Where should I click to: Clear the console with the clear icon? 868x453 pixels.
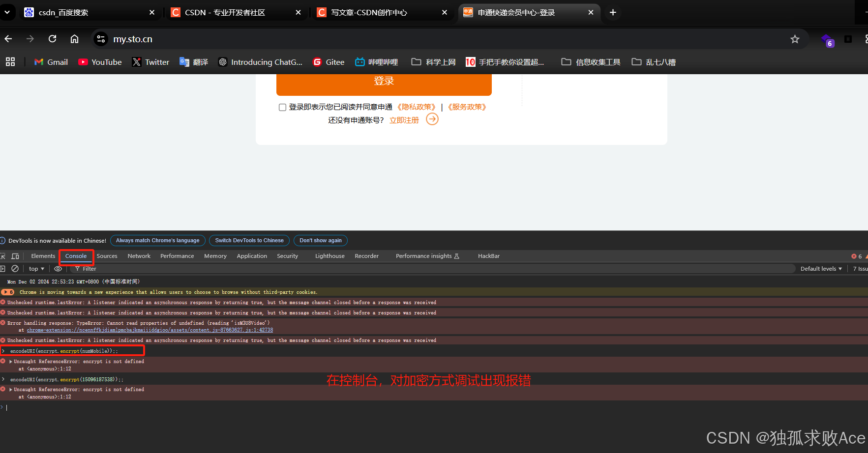(15, 268)
